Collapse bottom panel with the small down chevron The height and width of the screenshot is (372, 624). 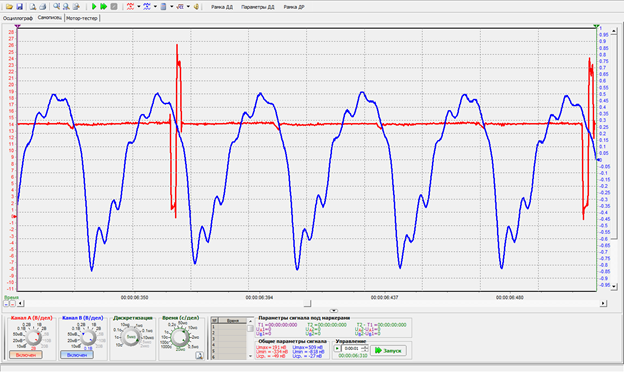click(334, 311)
